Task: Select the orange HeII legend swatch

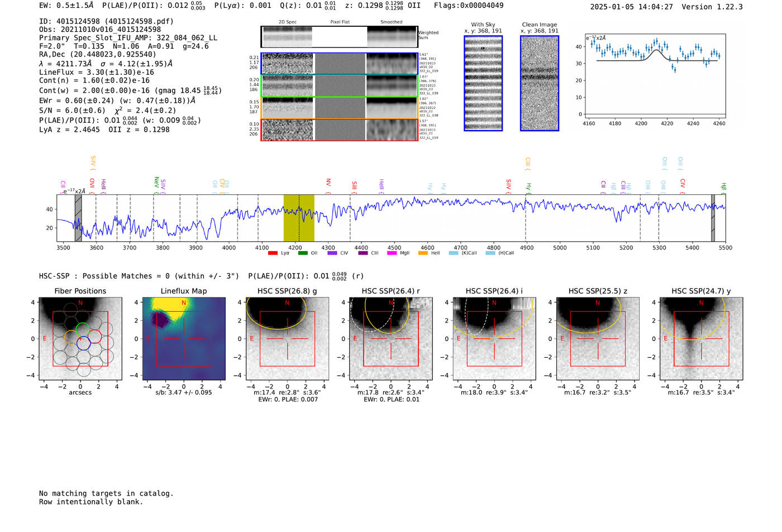Action: tap(423, 253)
